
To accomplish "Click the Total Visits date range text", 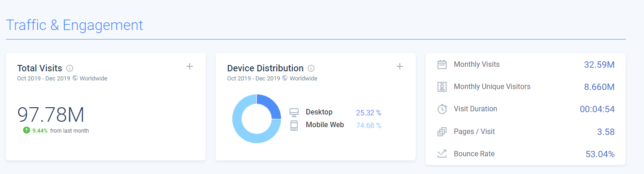I will pyautogui.click(x=44, y=78).
